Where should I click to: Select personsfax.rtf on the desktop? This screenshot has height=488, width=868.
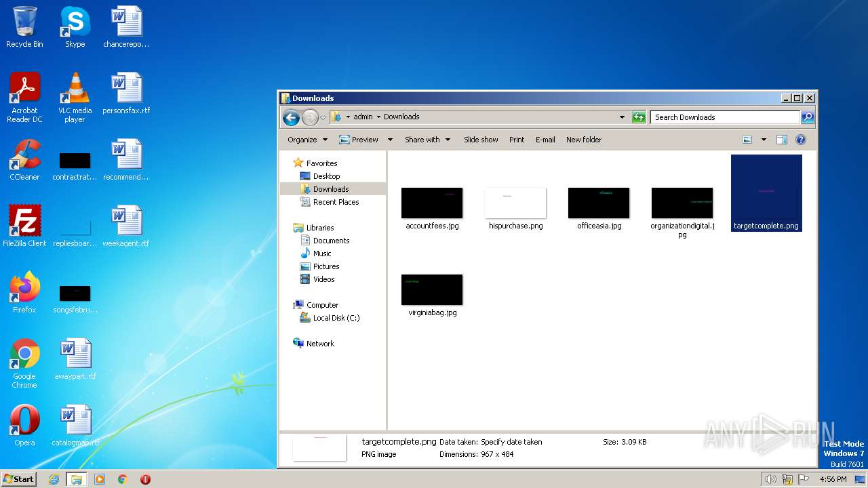click(x=126, y=94)
